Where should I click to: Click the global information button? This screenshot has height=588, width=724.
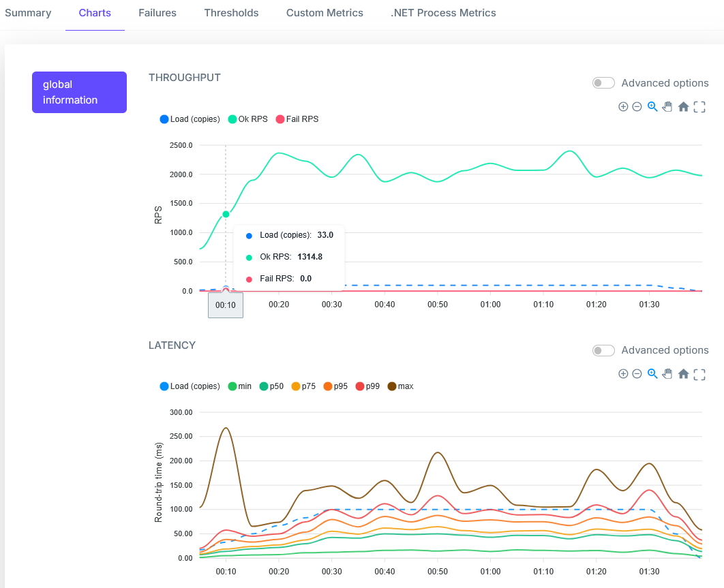[x=79, y=92]
